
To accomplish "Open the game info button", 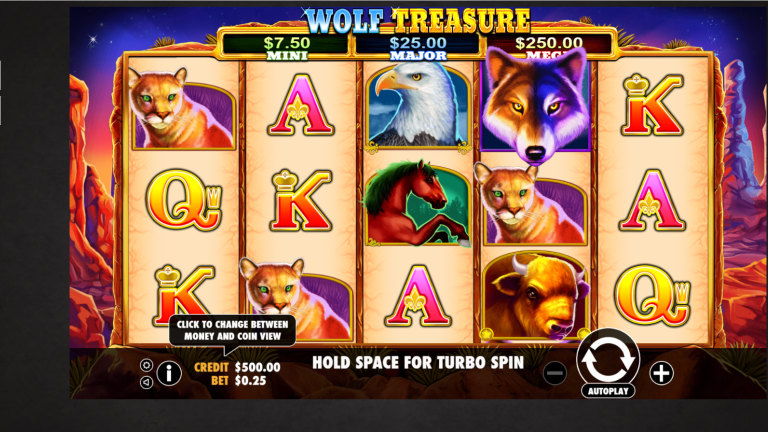I will click(169, 374).
